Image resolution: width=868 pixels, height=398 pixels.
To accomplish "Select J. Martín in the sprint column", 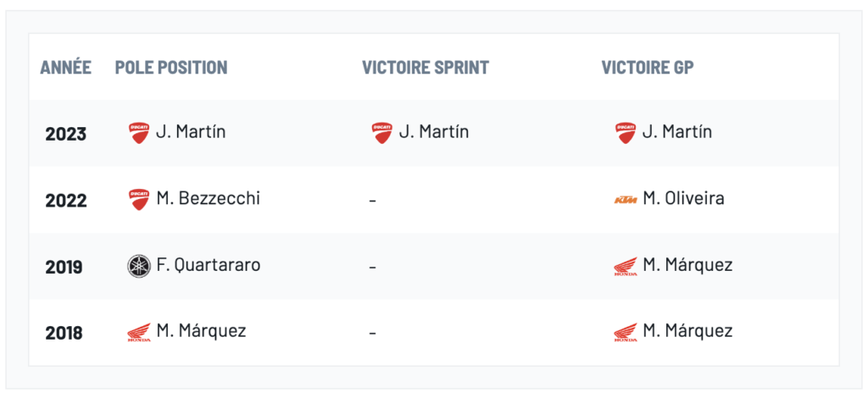I will pyautogui.click(x=434, y=132).
